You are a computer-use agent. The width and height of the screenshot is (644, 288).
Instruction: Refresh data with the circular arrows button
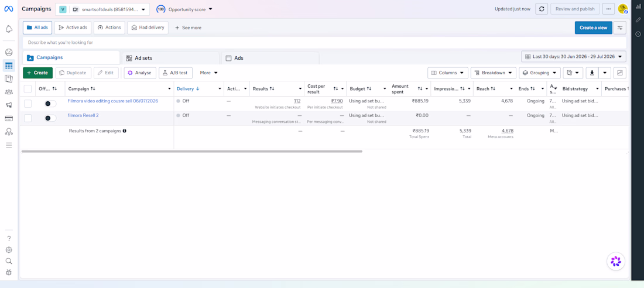point(542,9)
